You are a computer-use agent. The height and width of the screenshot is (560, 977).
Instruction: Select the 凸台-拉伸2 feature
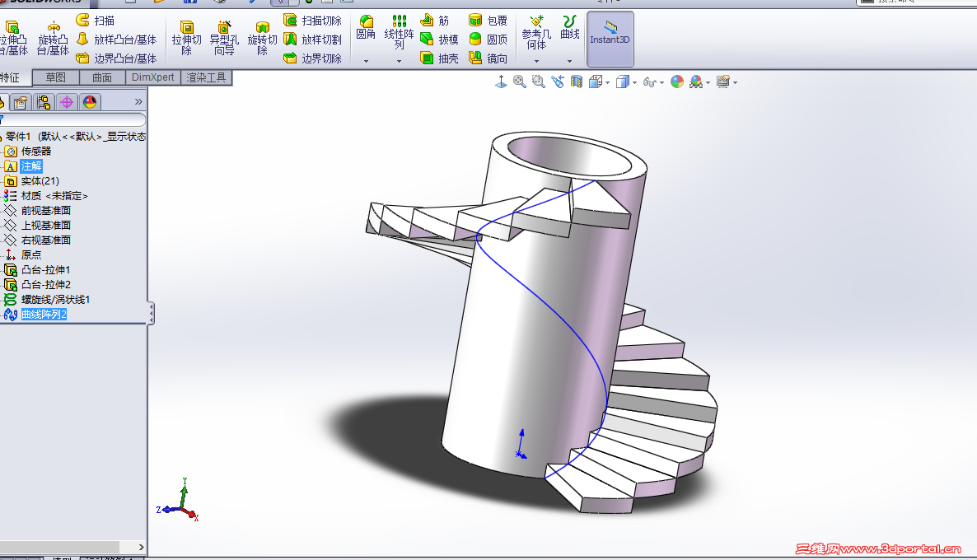[x=37, y=285]
